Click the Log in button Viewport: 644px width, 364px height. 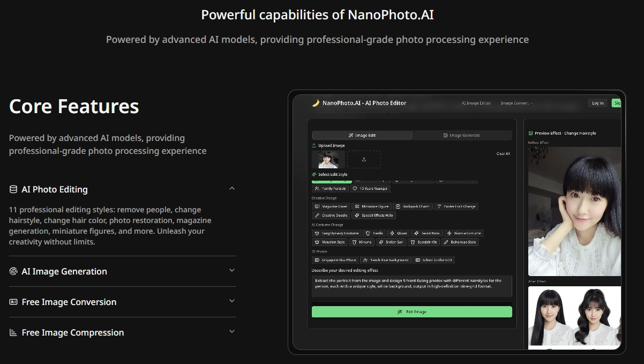coord(597,103)
